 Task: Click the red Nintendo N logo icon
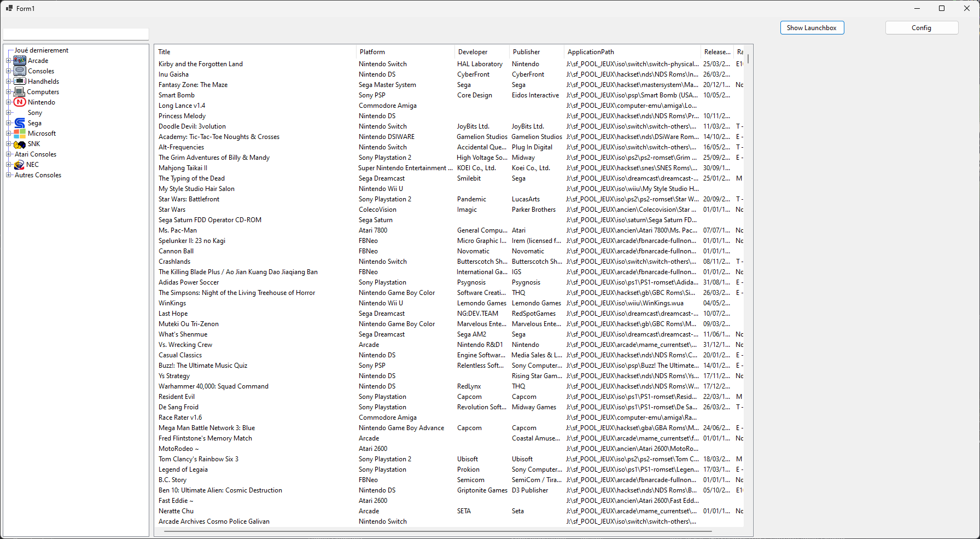coord(20,102)
